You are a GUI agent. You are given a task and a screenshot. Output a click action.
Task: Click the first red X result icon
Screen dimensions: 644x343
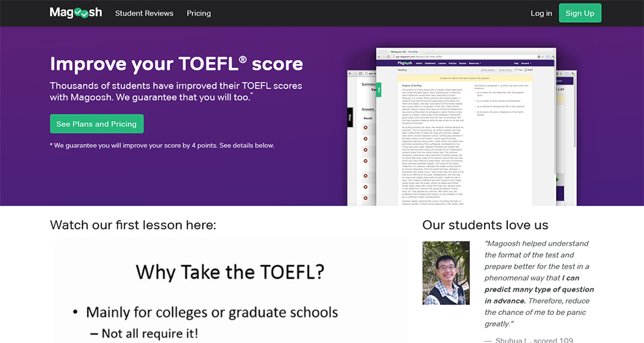click(366, 128)
